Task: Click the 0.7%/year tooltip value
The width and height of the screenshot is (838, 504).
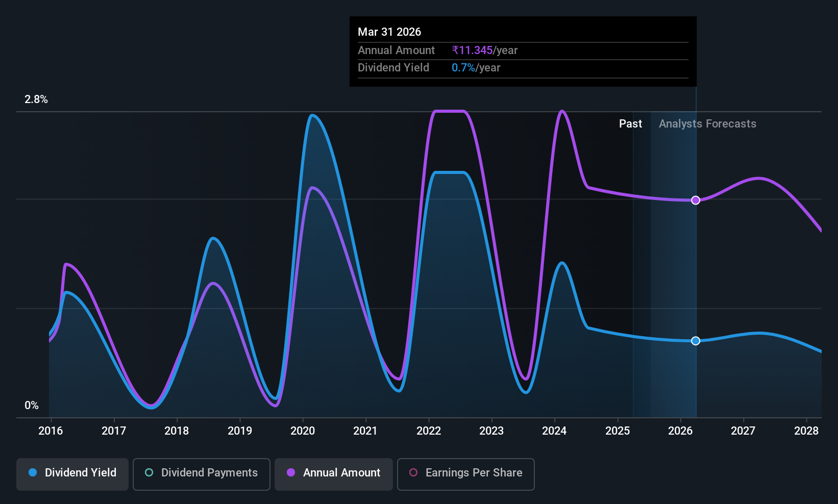Action: tap(476, 68)
